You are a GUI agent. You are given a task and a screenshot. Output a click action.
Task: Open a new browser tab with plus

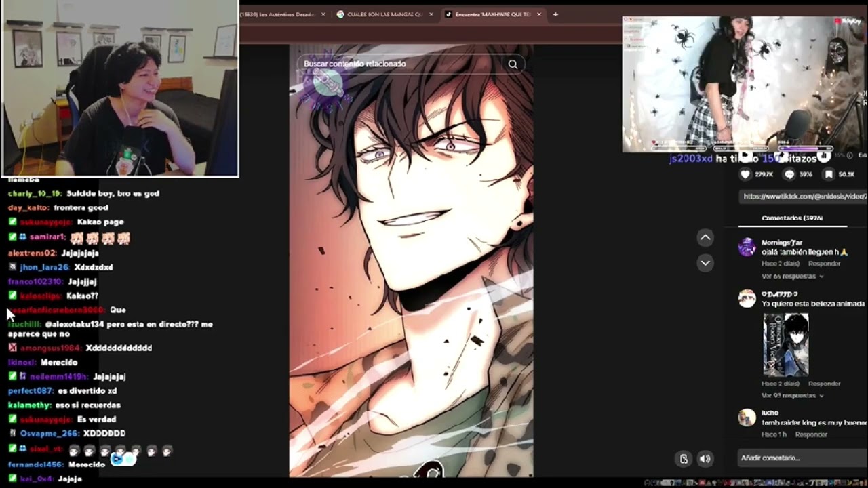(555, 14)
